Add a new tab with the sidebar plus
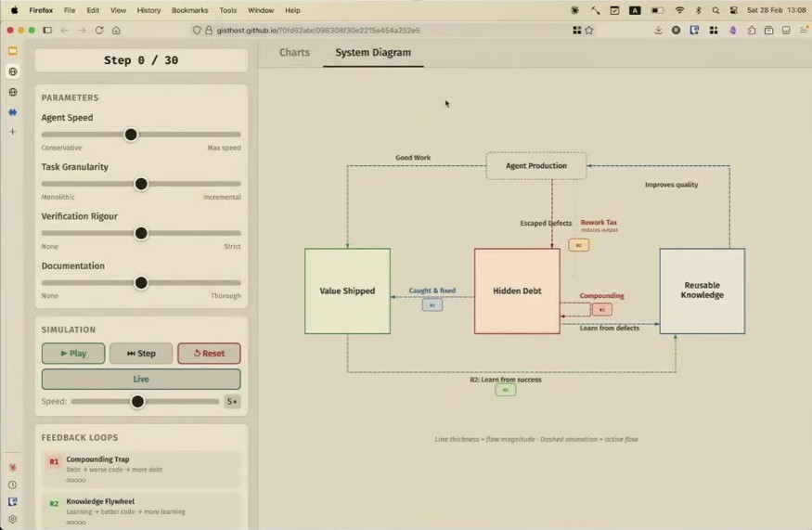812x530 pixels. [13, 132]
